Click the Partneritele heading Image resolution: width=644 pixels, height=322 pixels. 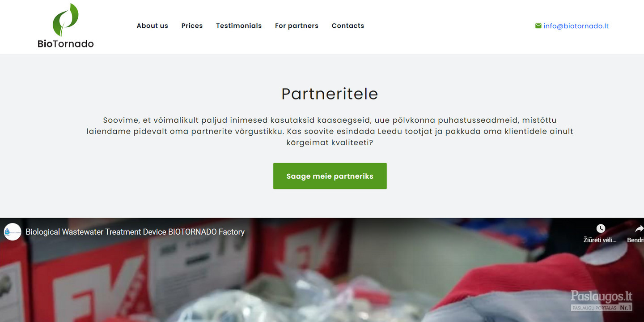tap(330, 94)
